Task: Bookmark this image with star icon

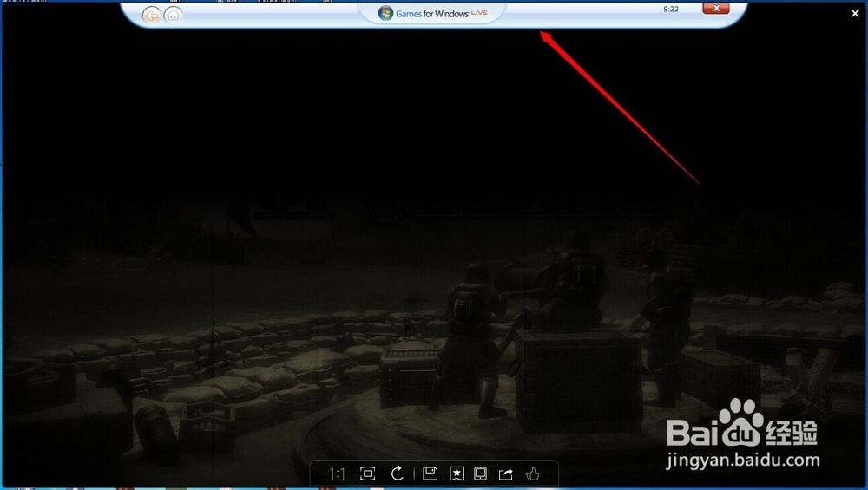Action: coord(457,474)
